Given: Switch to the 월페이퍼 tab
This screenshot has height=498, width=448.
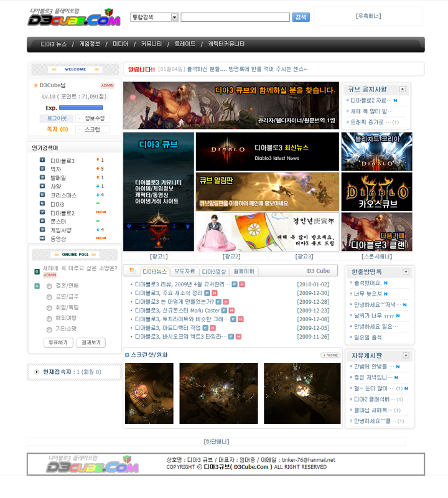Looking at the screenshot, I should [x=244, y=271].
